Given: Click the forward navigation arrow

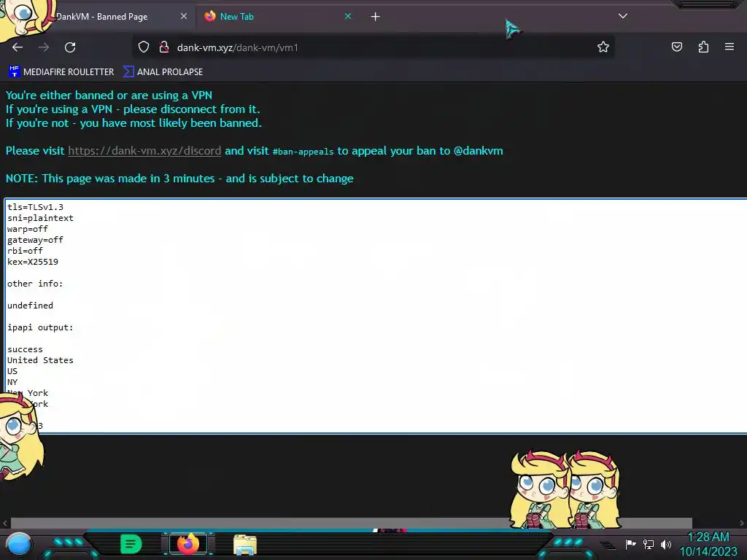Looking at the screenshot, I should [44, 47].
